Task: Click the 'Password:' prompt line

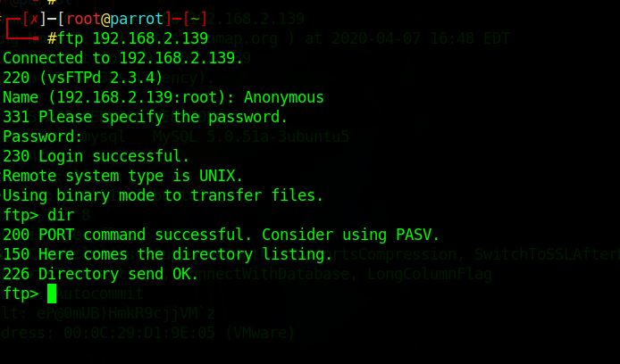Action: (x=42, y=136)
